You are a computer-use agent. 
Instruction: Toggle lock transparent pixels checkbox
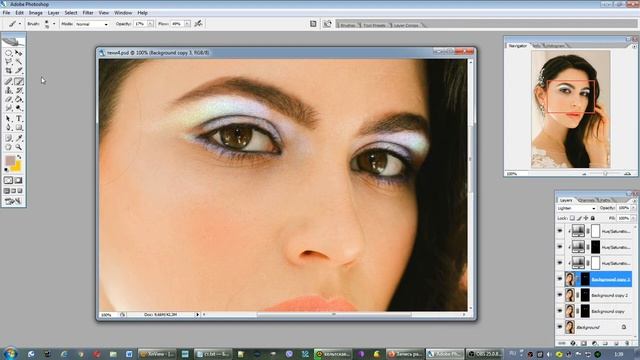[x=572, y=218]
